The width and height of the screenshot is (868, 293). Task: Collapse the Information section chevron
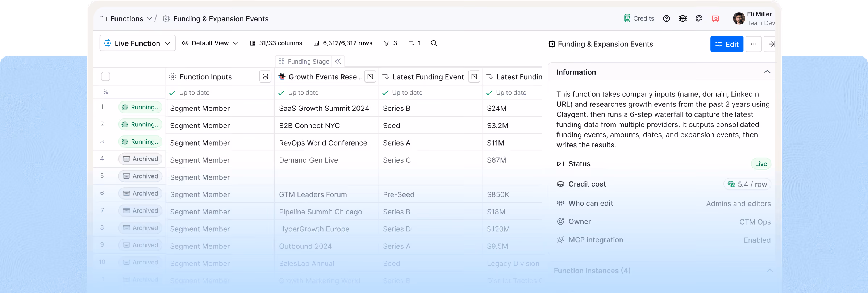[x=767, y=72]
